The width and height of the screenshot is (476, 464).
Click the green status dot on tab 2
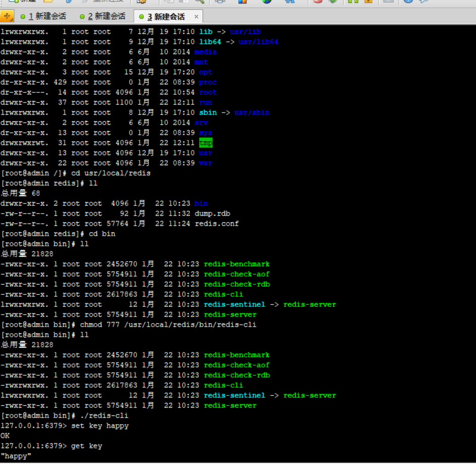click(x=82, y=17)
